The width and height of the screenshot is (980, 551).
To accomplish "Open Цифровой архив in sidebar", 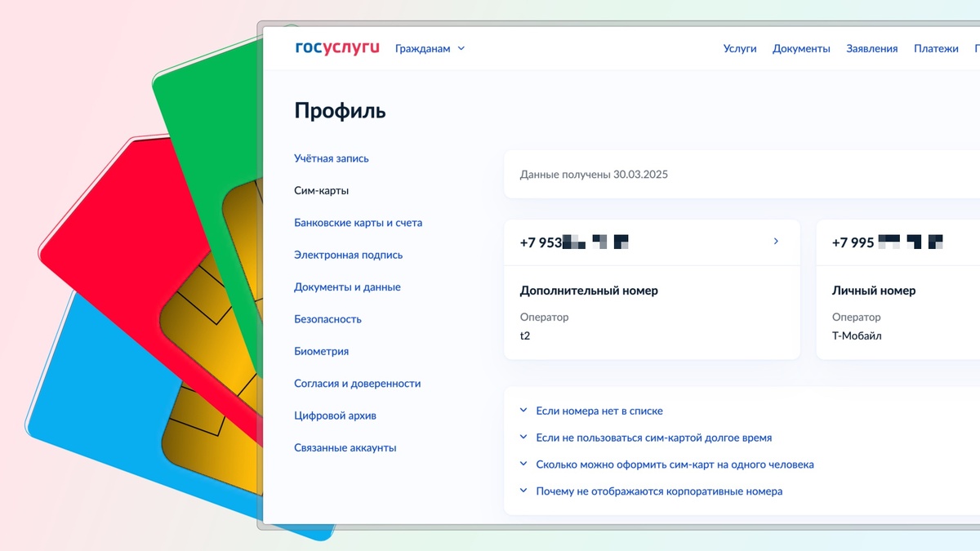I will coord(336,415).
